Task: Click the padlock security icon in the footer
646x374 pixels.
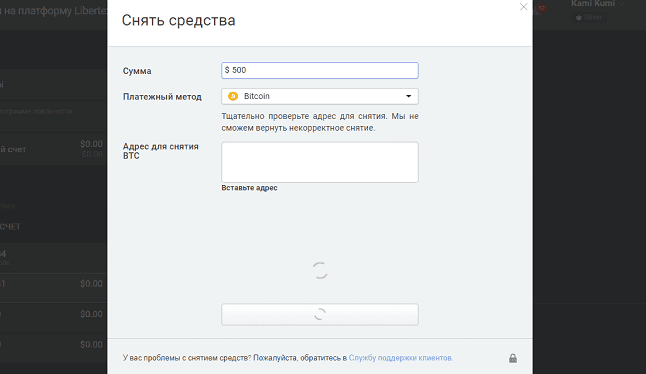Action: tap(513, 358)
